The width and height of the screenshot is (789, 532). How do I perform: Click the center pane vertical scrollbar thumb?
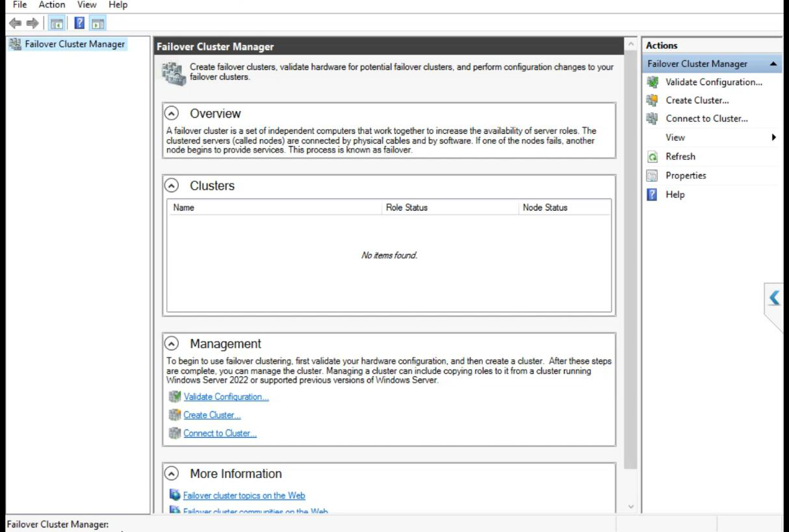[630, 260]
